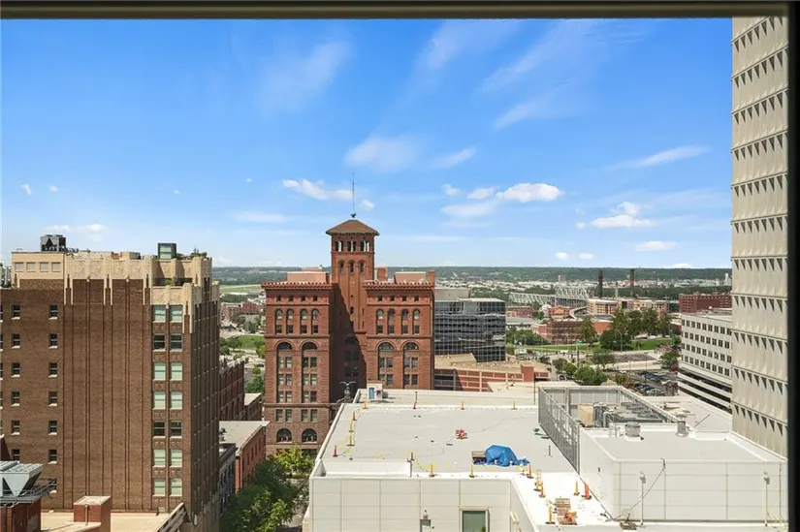The image size is (800, 532).
Task: Click the parking lot with cars at right
Action: pyautogui.click(x=656, y=383)
